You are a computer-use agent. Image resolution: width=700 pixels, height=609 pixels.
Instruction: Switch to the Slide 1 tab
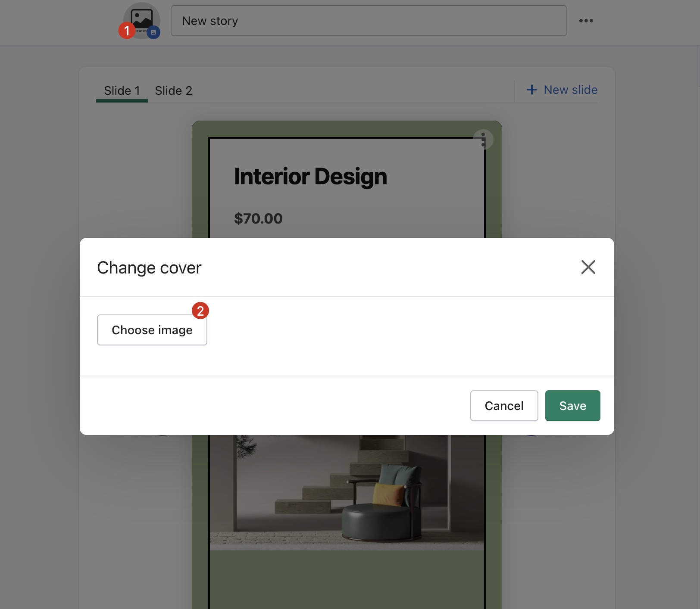tap(122, 91)
